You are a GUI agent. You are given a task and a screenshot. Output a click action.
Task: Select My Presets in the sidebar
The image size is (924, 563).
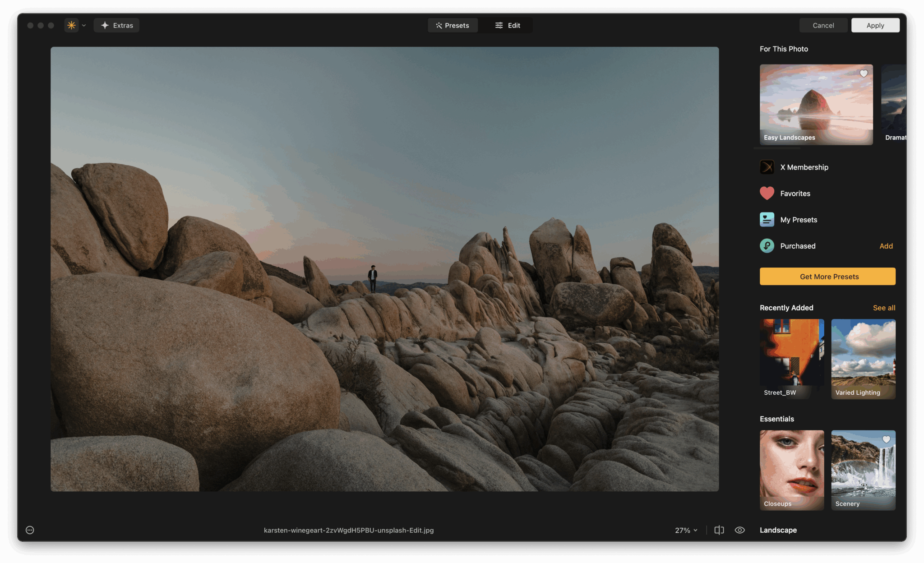[799, 220]
